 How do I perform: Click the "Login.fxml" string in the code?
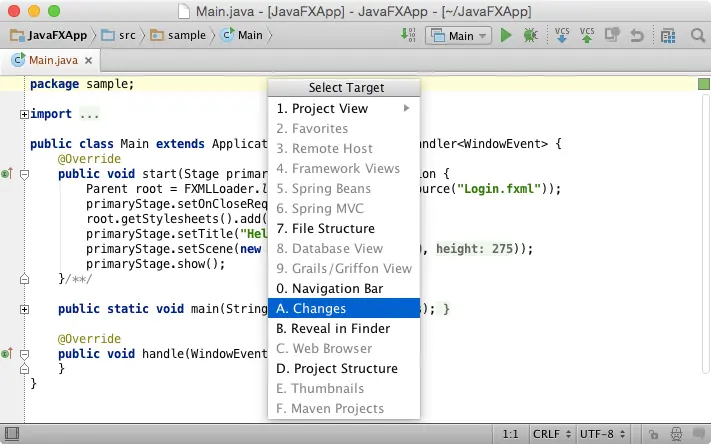pyautogui.click(x=499, y=189)
